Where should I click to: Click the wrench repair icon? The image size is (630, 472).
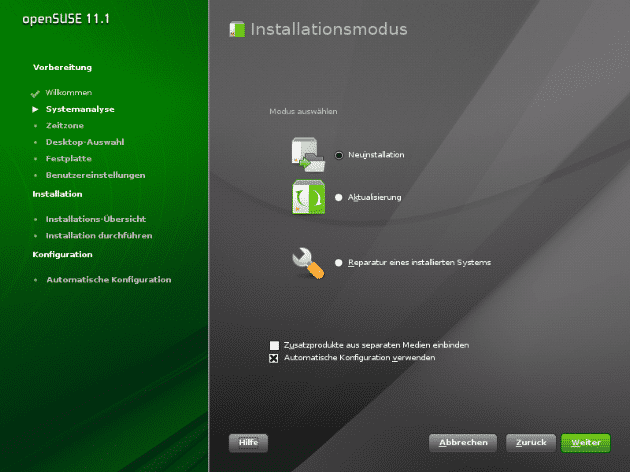pos(307,262)
